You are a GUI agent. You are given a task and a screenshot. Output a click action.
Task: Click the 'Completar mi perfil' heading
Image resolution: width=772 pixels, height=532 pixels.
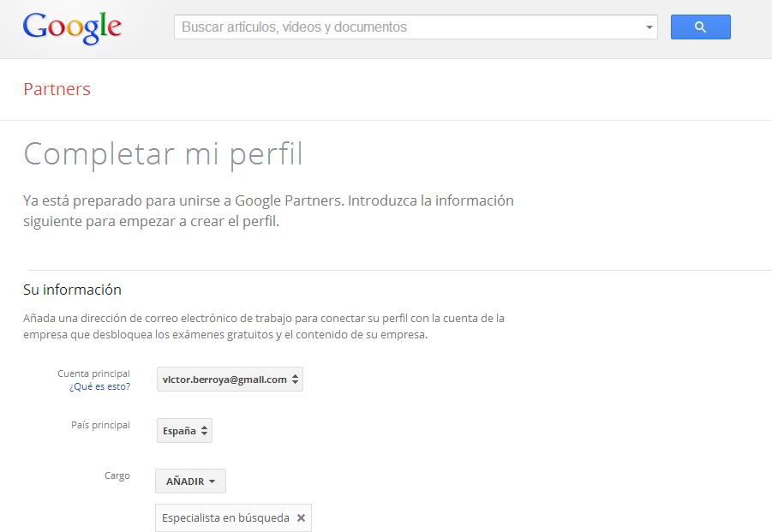pos(163,154)
